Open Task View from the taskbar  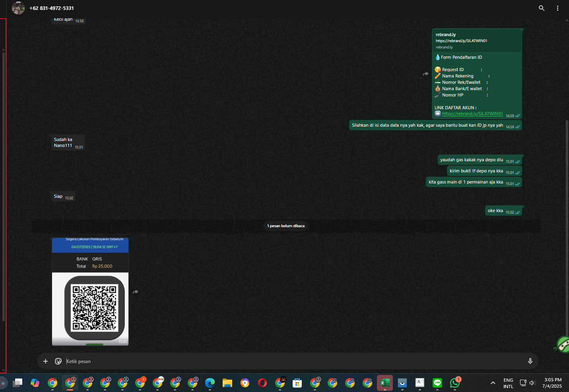click(17, 383)
